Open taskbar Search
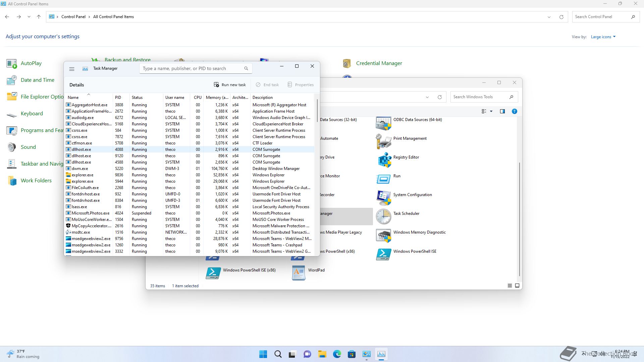This screenshot has height=362, width=644. click(278, 354)
